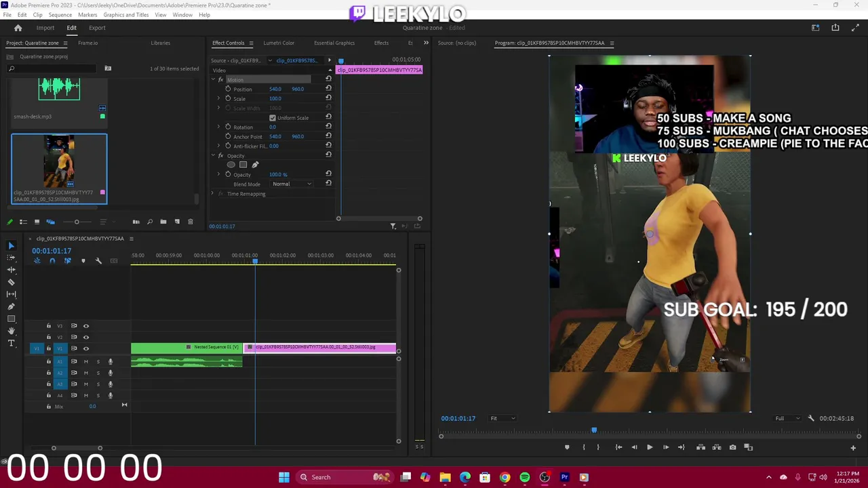868x488 pixels.
Task: Toggle Snap in Timeline magnet icon
Action: click(52, 261)
